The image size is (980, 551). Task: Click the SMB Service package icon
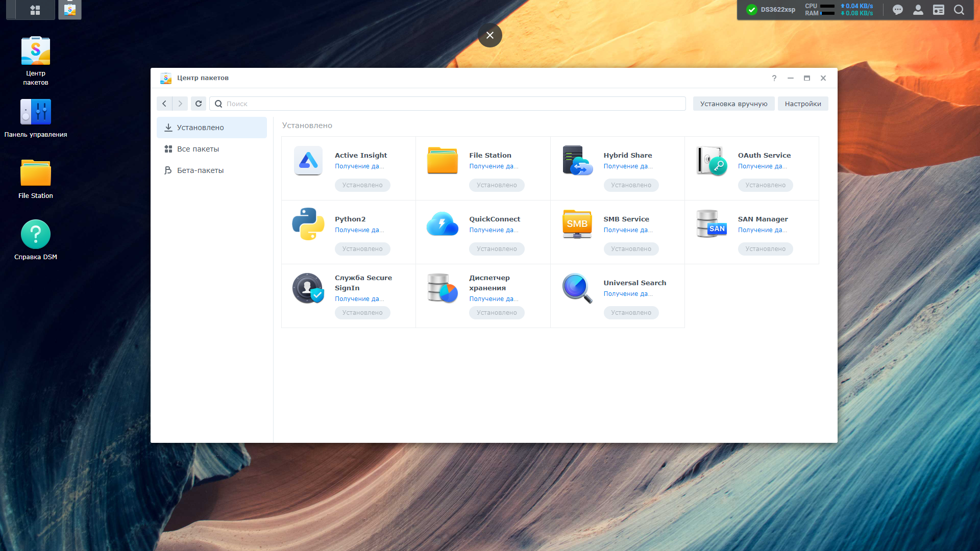click(577, 224)
